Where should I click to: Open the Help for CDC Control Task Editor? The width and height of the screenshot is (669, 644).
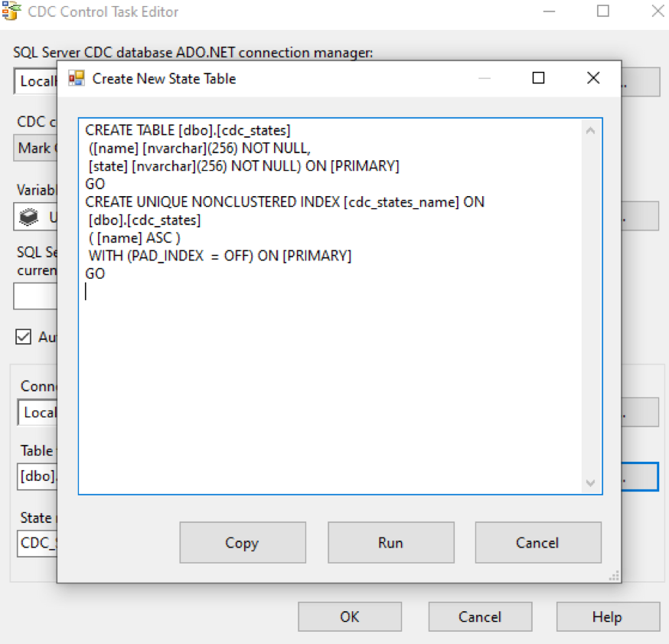coord(607,616)
